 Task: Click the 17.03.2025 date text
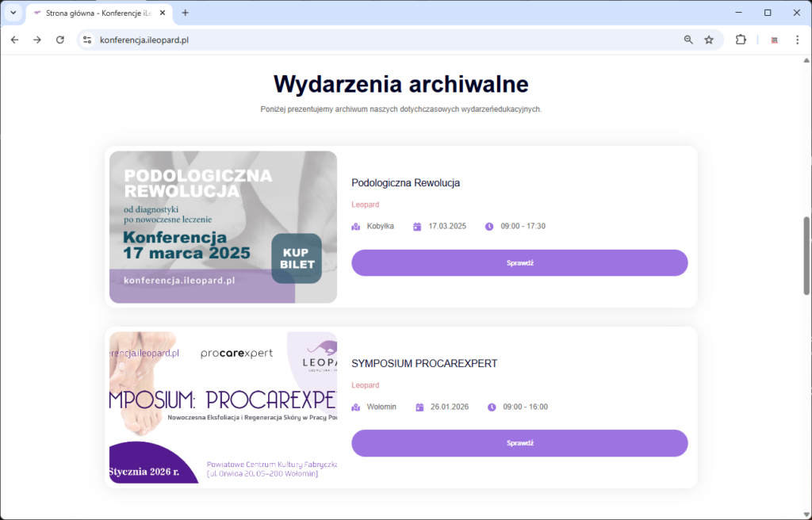tap(447, 227)
